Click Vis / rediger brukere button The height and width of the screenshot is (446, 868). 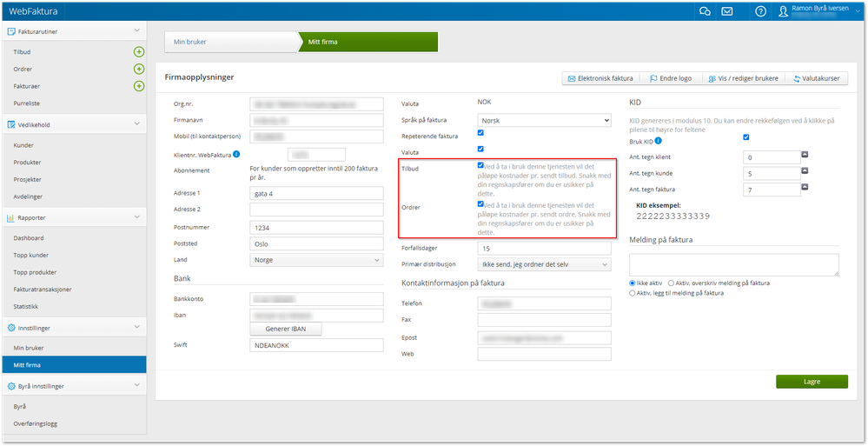(x=744, y=78)
